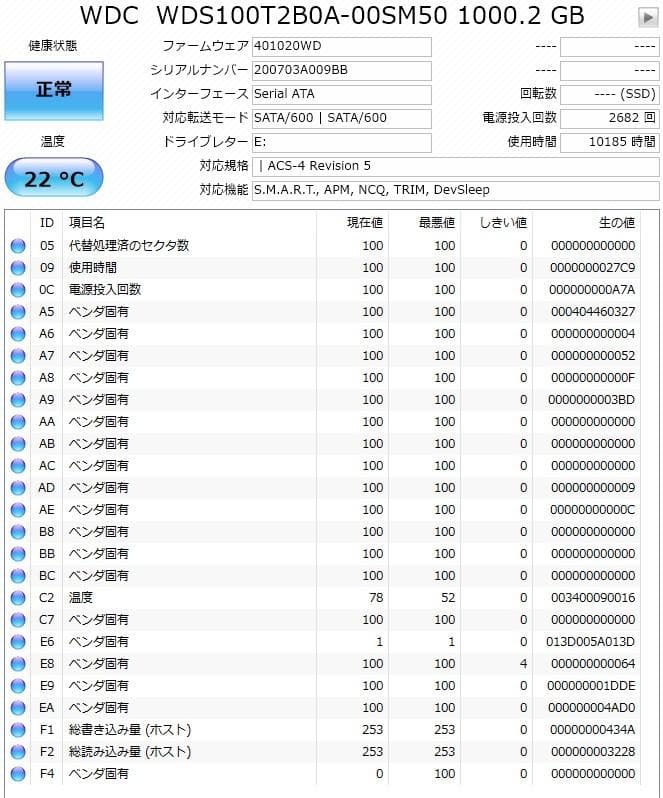Select 総読み込み量 (ホスト) attribute name

coord(130,752)
